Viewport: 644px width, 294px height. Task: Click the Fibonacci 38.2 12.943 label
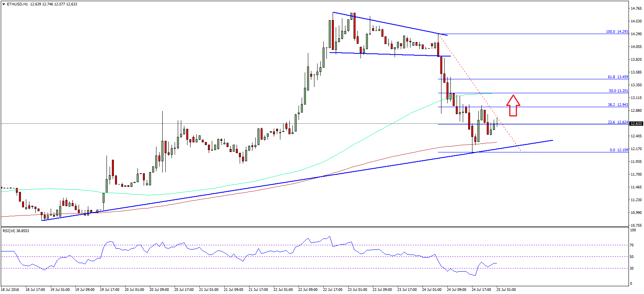tap(618, 105)
